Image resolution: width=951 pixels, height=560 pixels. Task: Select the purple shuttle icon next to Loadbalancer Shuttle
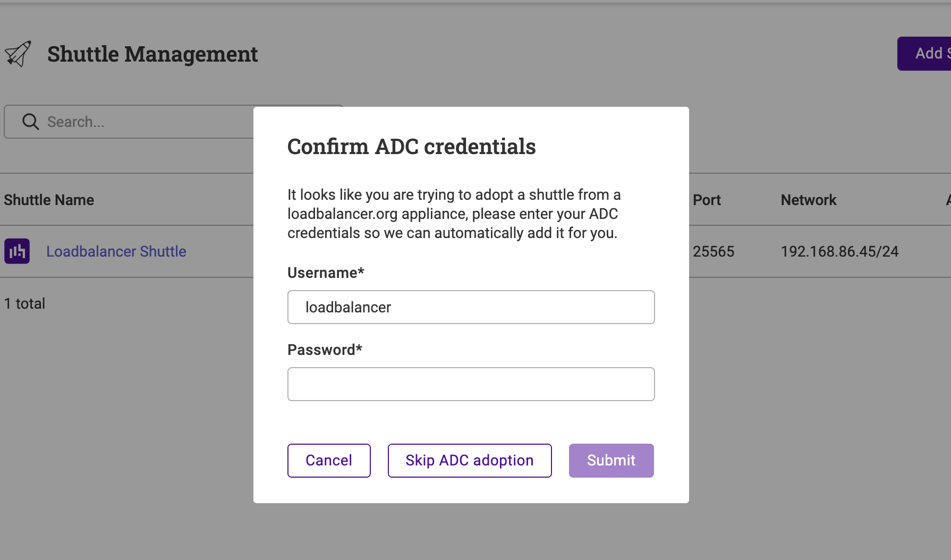click(x=16, y=251)
